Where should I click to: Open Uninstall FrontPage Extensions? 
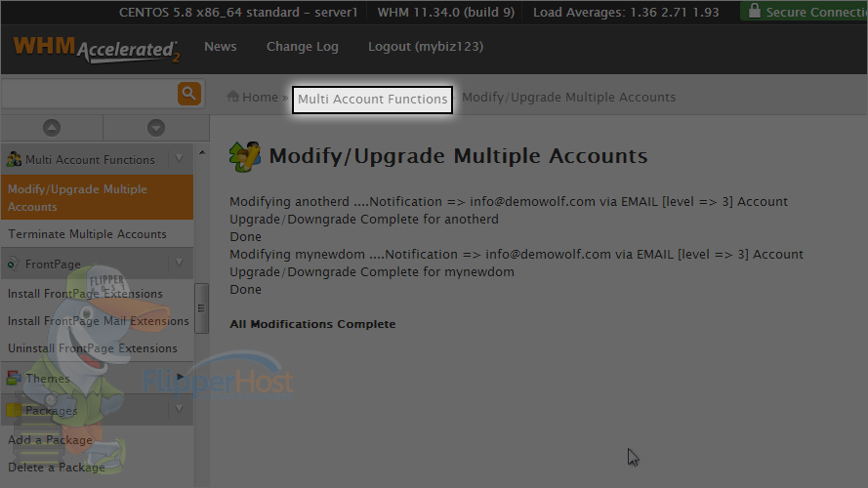[93, 348]
